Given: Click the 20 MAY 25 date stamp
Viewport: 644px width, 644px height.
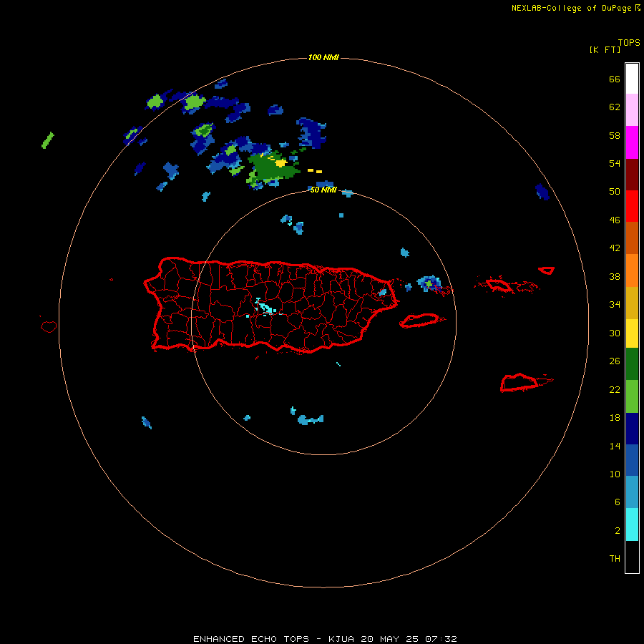Looking at the screenshot, I should (390, 639).
